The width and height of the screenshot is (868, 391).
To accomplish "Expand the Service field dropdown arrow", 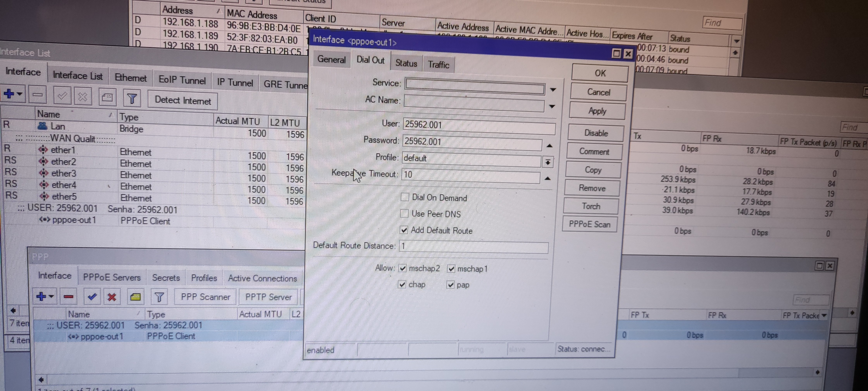I will (553, 90).
